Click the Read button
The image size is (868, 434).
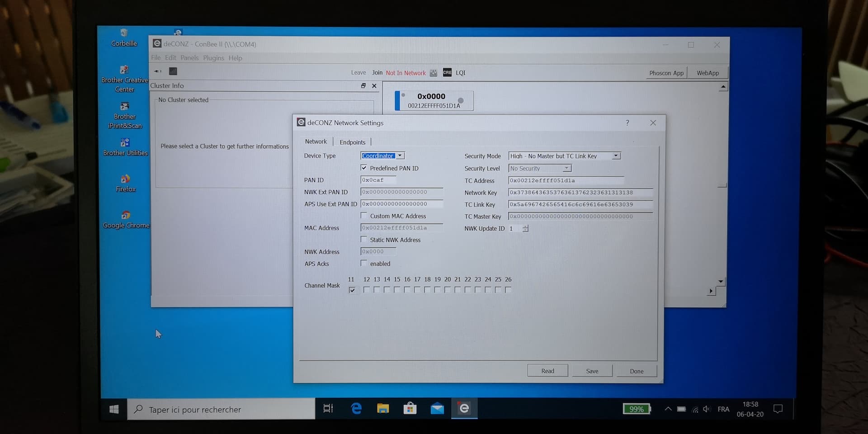click(547, 371)
